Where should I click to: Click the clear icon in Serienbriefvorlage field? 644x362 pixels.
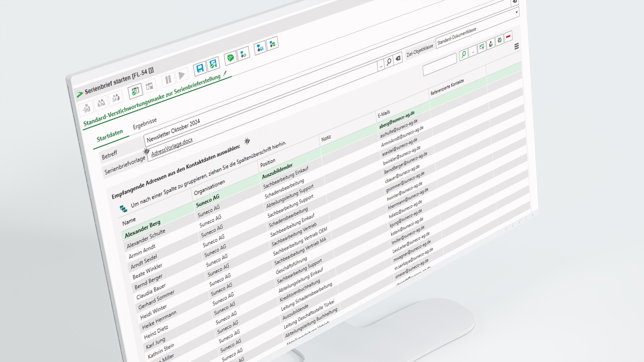click(x=398, y=58)
